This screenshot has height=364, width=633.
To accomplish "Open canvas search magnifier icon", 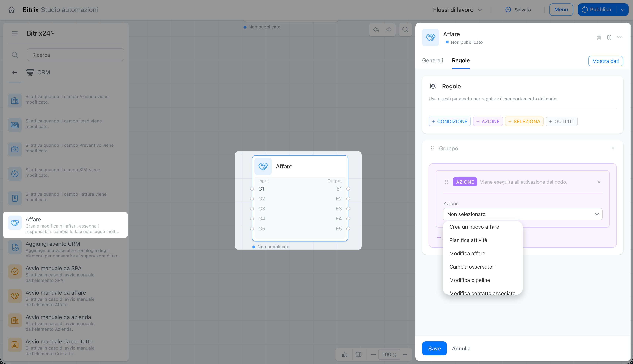I will tap(405, 29).
